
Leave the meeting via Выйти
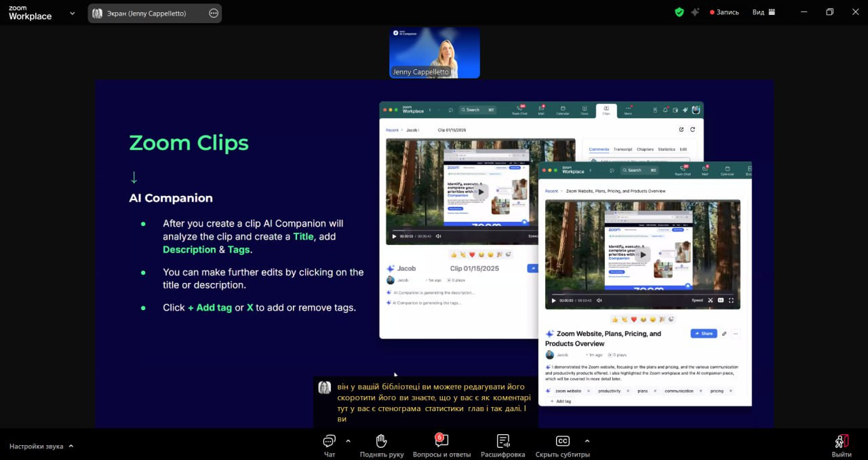(842, 445)
